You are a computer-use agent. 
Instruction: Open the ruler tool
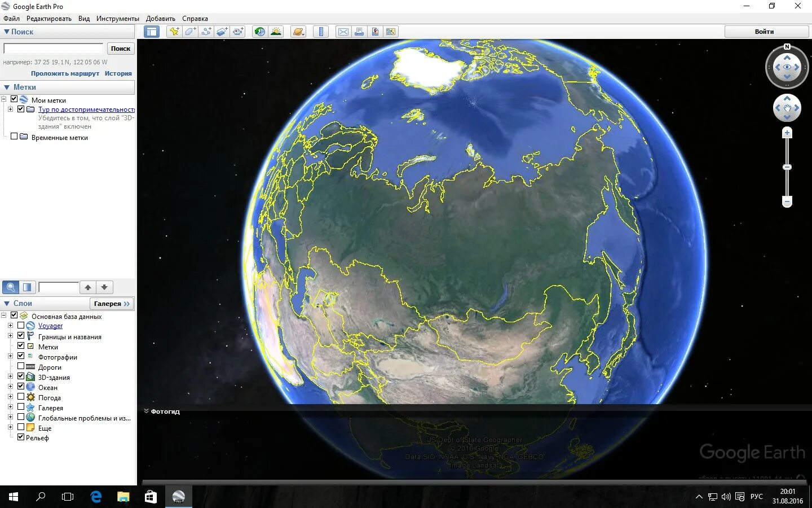[321, 32]
